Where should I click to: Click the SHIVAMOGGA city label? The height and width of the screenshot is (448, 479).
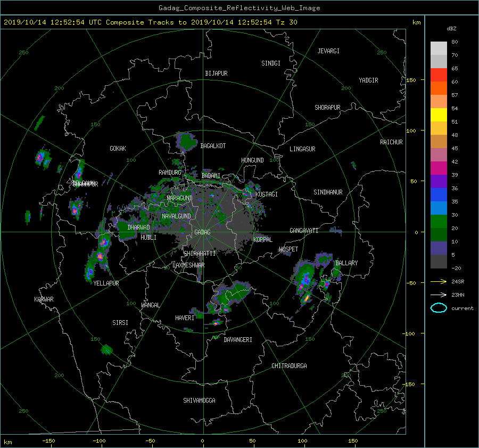[x=199, y=400]
